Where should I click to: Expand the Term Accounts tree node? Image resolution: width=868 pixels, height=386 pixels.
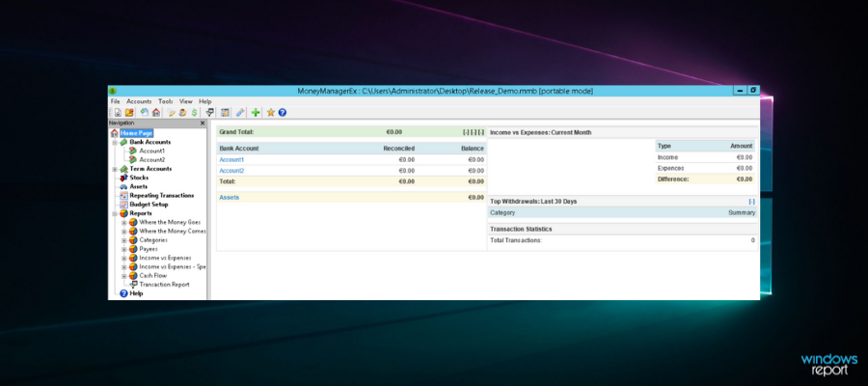pos(115,169)
